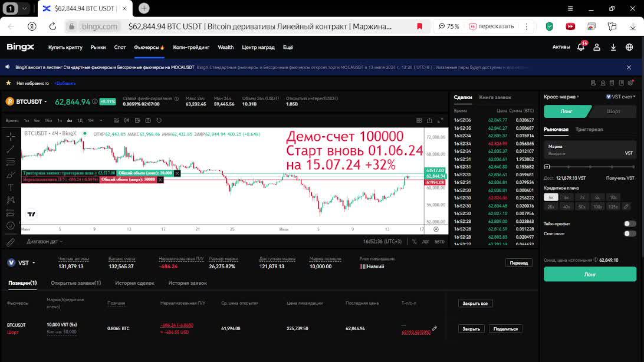Adjust the margin percentage slider

point(590,167)
